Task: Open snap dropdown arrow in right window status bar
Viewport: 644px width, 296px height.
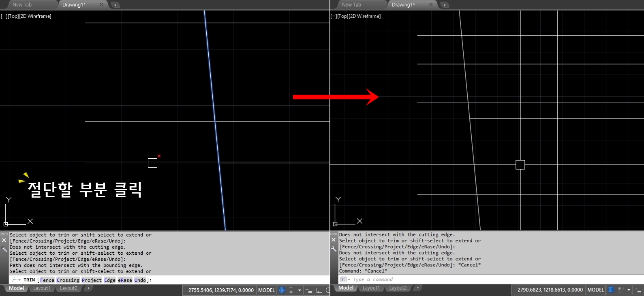Action: point(629,290)
